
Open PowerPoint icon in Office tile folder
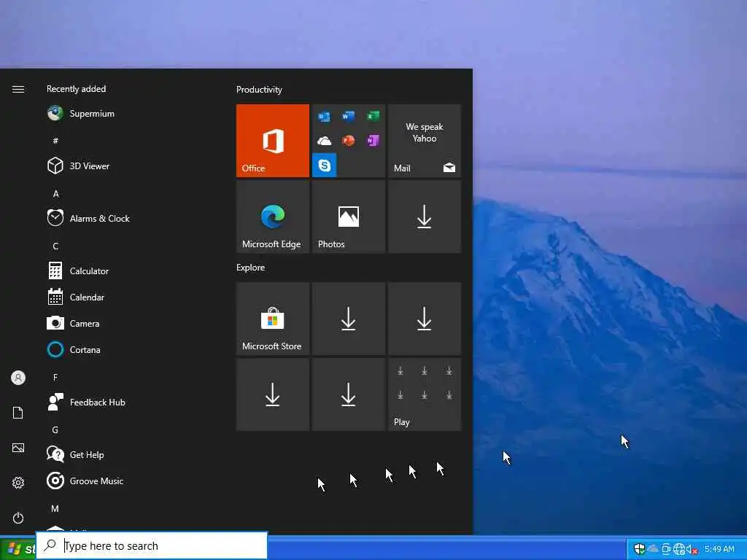pos(348,141)
